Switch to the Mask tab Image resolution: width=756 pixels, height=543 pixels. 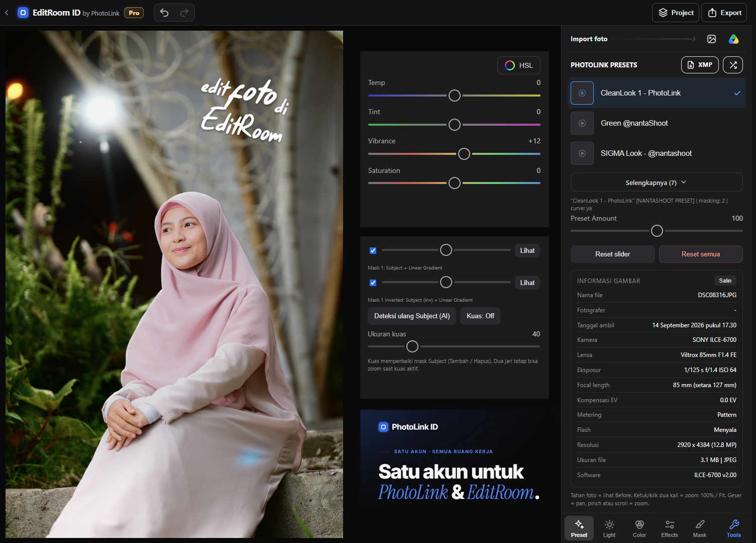pyautogui.click(x=700, y=528)
